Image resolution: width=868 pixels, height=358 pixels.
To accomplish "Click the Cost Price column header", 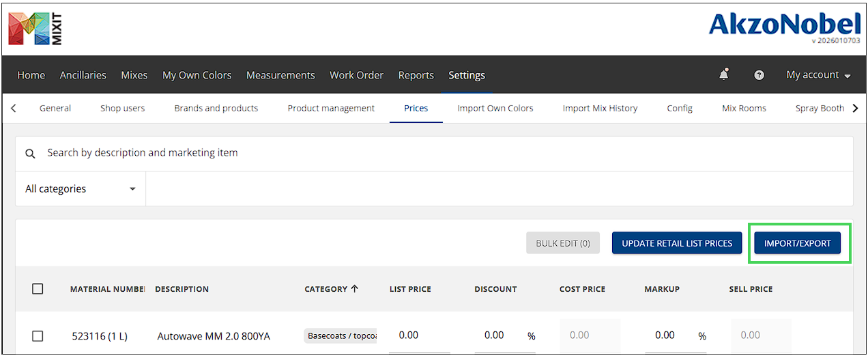I will tap(582, 289).
